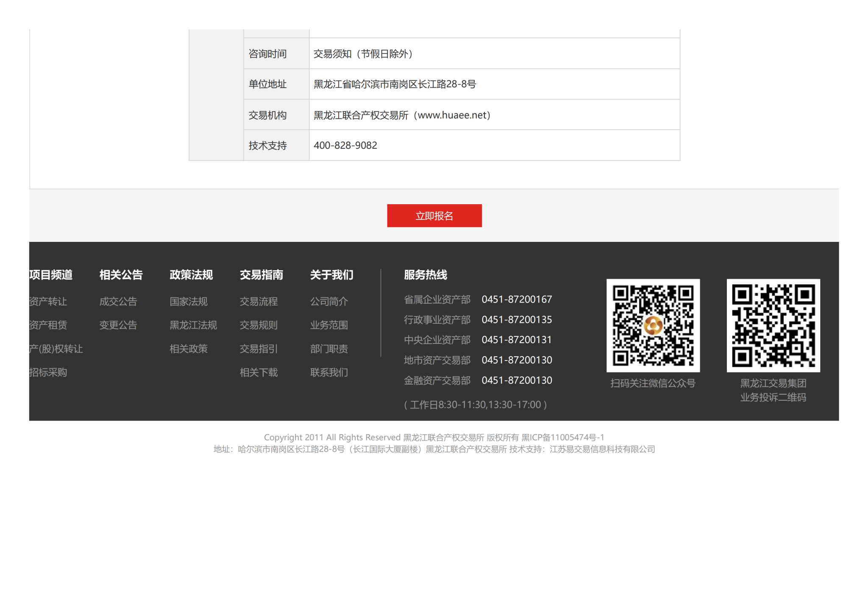Go to 产(股)权转让 channel
The width and height of the screenshot is (868, 613).
[56, 349]
